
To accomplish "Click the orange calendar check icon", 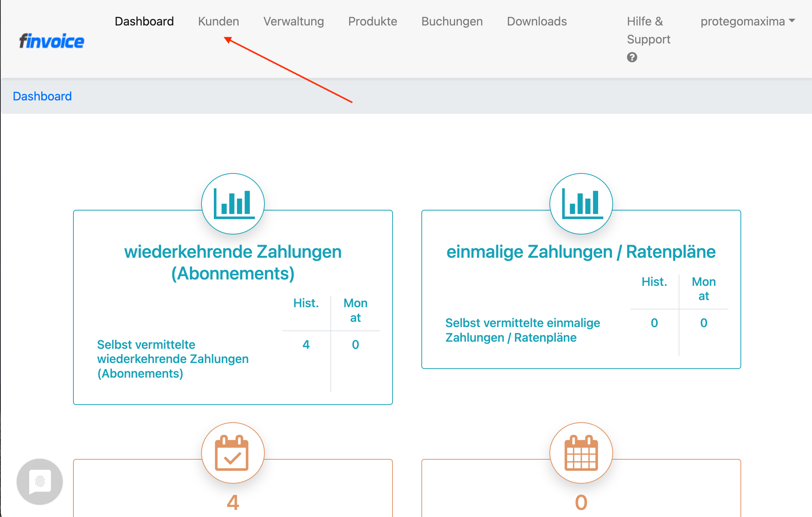I will point(232,453).
